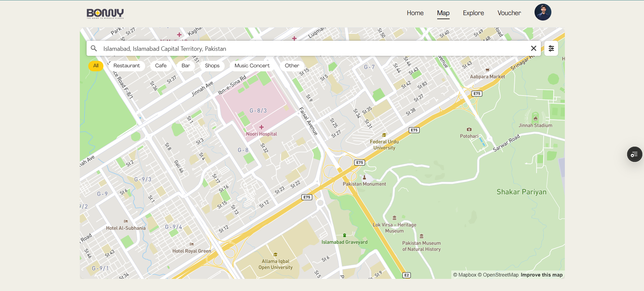Viewport: 644px width, 291px height.
Task: Click the Faisal Avenue road label
Action: coord(309,121)
